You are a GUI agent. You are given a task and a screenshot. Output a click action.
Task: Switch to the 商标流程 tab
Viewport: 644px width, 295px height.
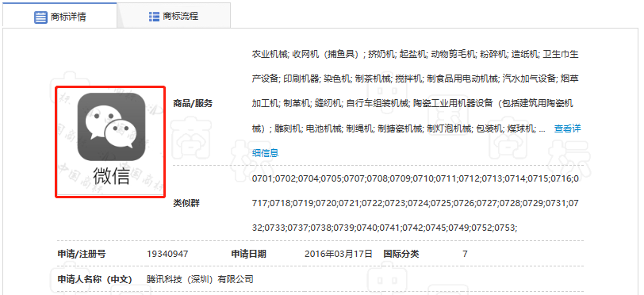point(174,16)
